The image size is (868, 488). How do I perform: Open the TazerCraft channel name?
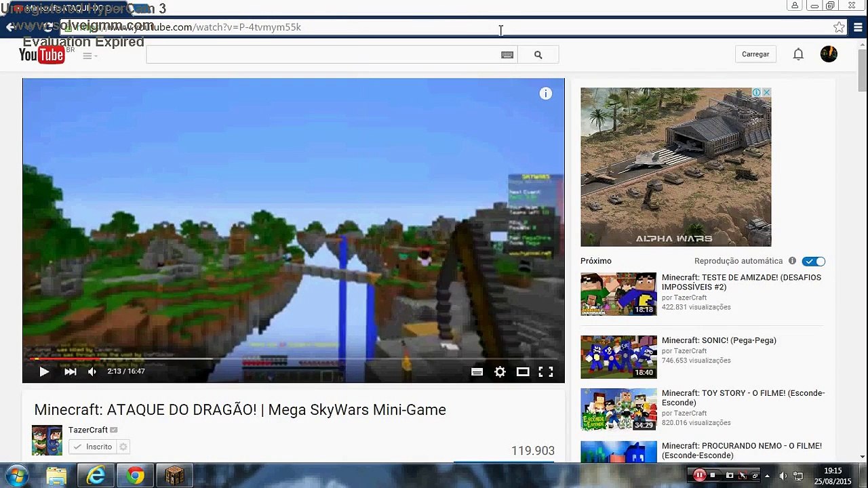[x=88, y=430]
